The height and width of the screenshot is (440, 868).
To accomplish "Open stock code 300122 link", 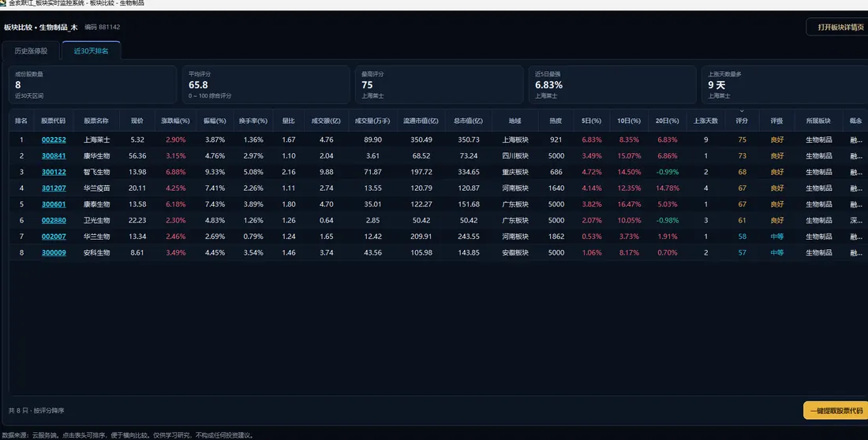I will [x=54, y=172].
